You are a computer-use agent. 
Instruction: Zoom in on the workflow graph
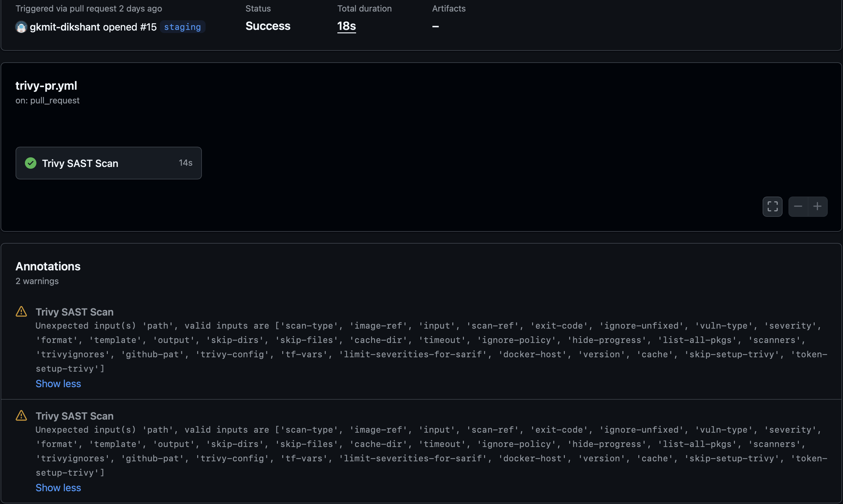(817, 207)
